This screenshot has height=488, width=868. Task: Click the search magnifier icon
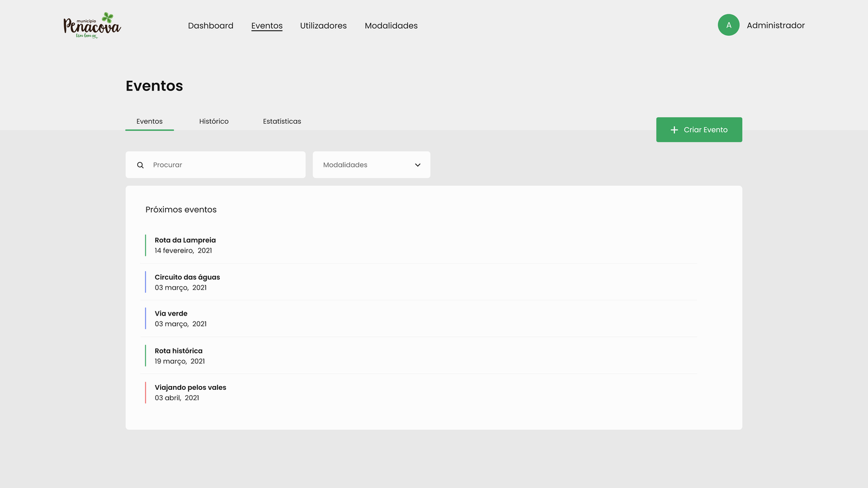[141, 165]
